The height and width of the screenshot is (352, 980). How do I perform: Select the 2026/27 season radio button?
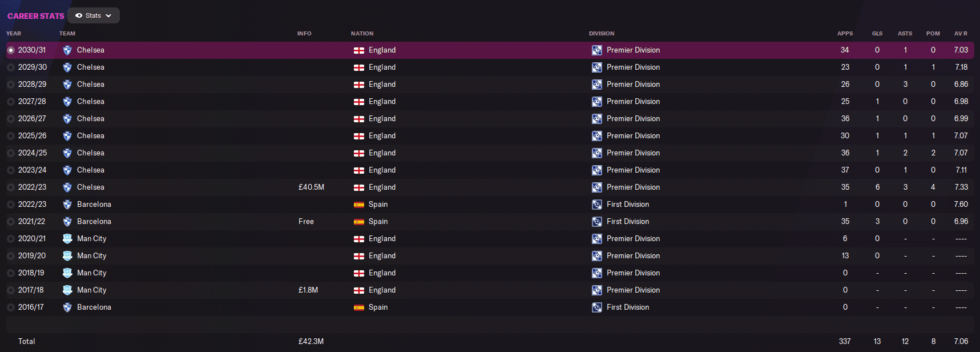point(11,119)
